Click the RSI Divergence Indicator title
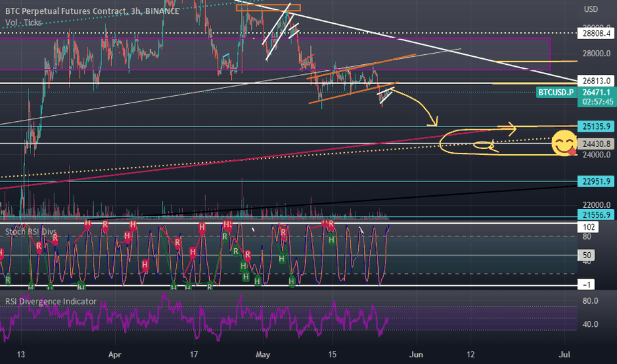This screenshot has width=617, height=364. [51, 301]
